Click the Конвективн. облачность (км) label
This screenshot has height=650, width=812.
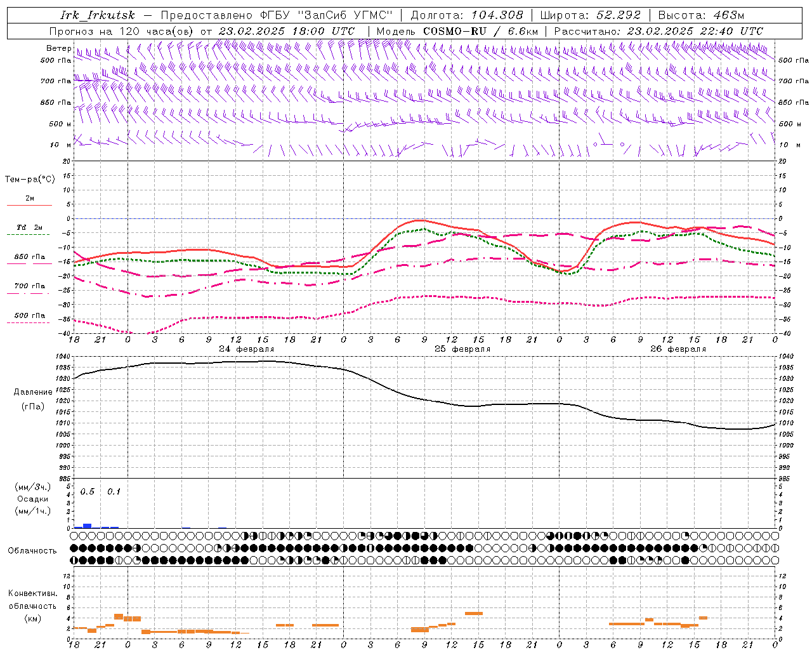pos(32,606)
